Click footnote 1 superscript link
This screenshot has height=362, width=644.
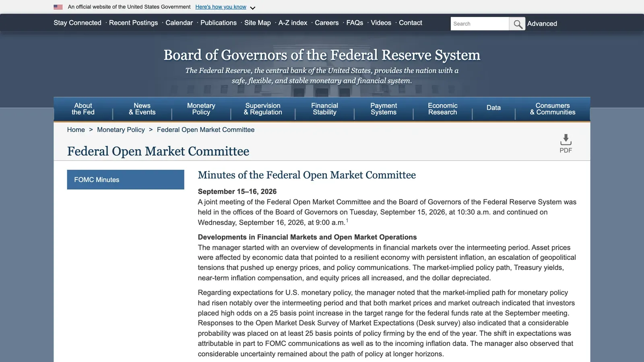[x=347, y=220]
